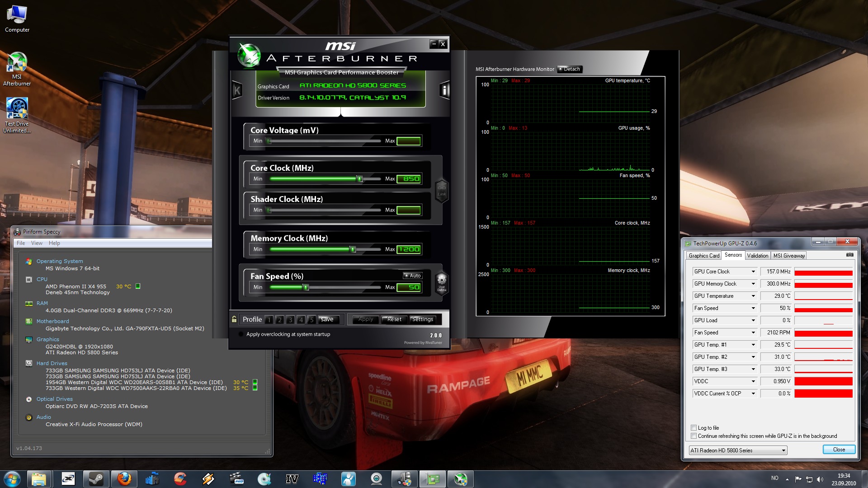Detach the Hardware Monitor panel
Viewport: 868px width, 488px height.
click(x=570, y=69)
